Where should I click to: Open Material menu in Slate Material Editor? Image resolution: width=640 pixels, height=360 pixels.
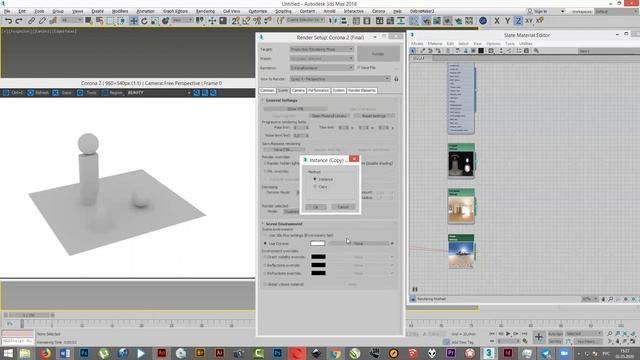click(x=435, y=43)
